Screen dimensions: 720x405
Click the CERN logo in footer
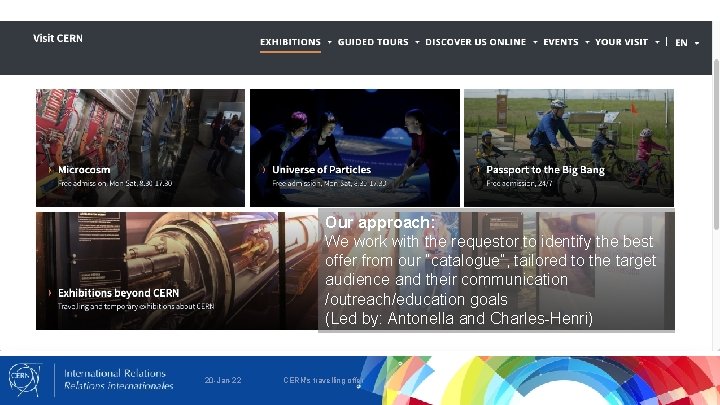25,380
